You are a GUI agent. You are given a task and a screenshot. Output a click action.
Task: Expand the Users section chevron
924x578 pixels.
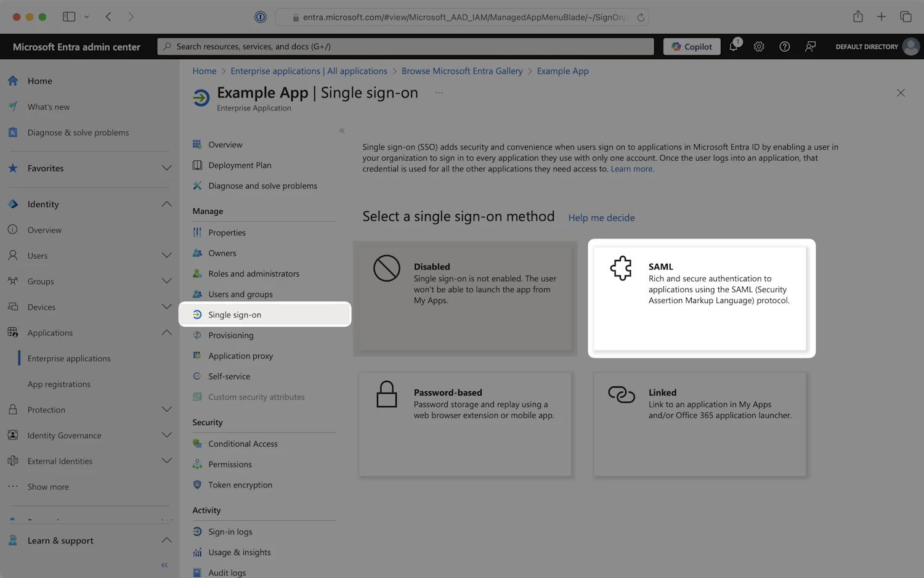[x=166, y=255]
